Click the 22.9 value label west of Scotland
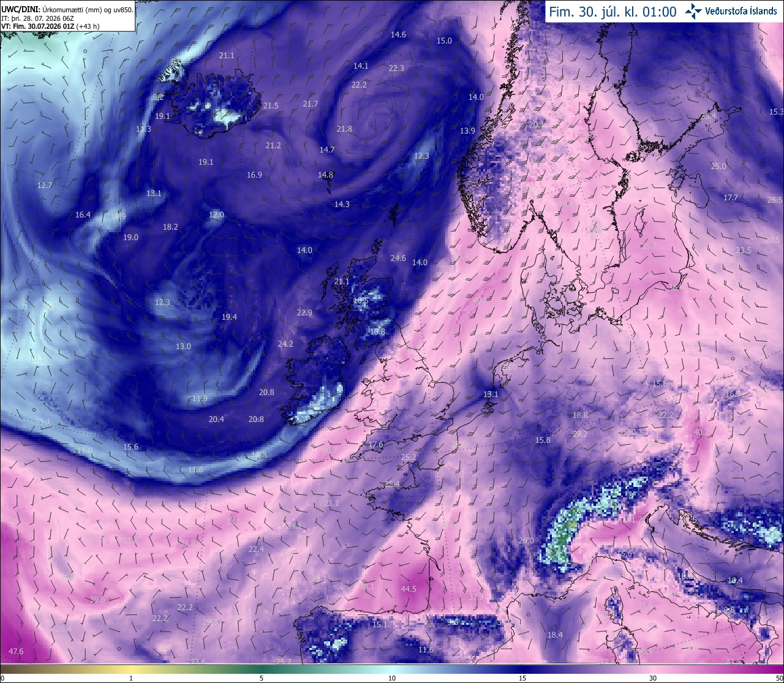The image size is (784, 683). coord(304,312)
